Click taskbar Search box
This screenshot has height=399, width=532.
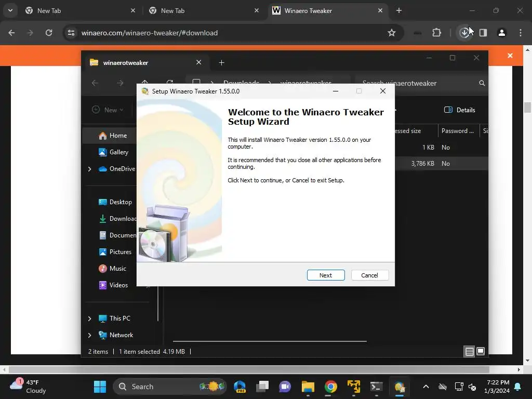pyautogui.click(x=170, y=387)
